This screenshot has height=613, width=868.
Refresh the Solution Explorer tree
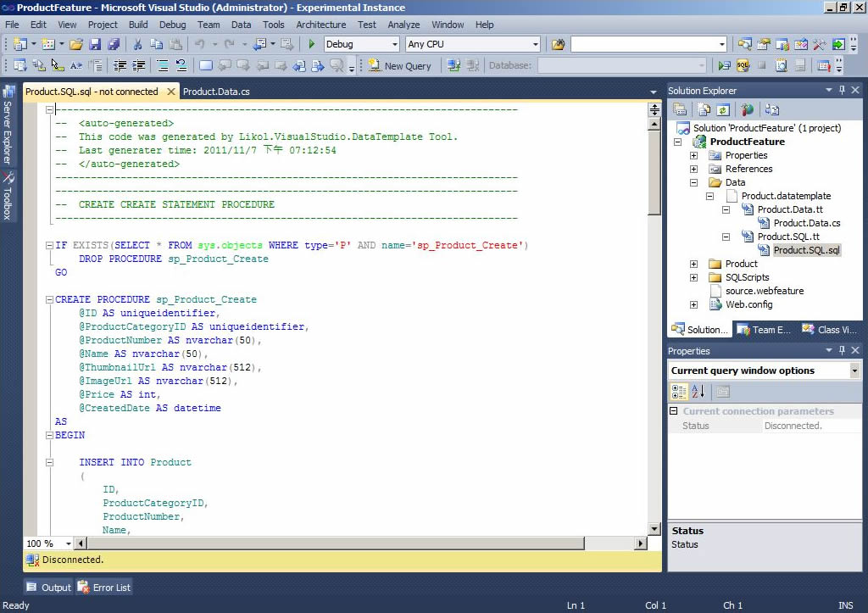[722, 109]
